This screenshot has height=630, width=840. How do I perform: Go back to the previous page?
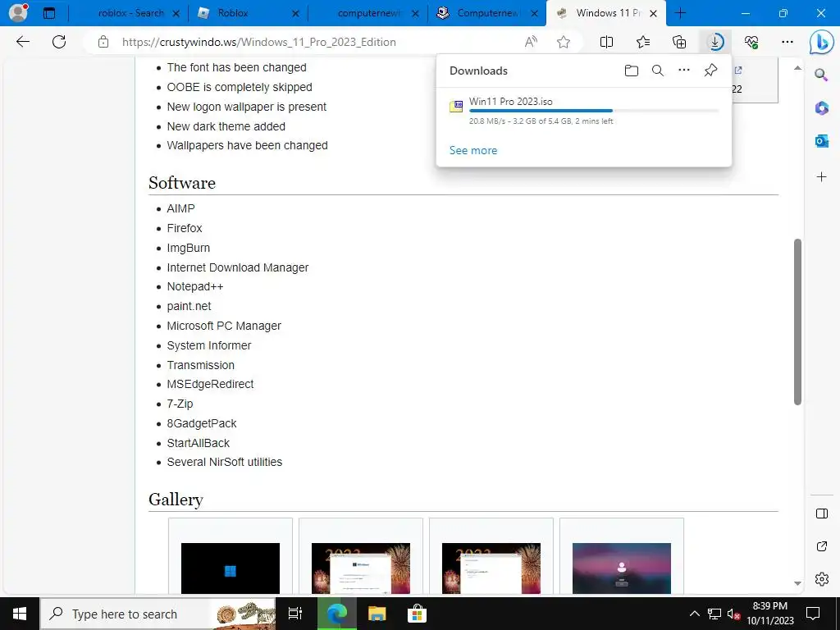pyautogui.click(x=22, y=42)
